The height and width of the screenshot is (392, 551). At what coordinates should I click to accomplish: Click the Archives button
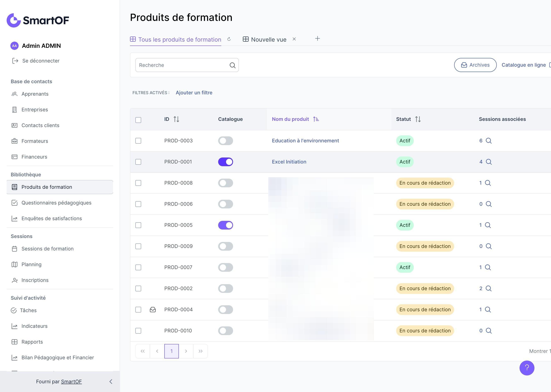point(475,65)
